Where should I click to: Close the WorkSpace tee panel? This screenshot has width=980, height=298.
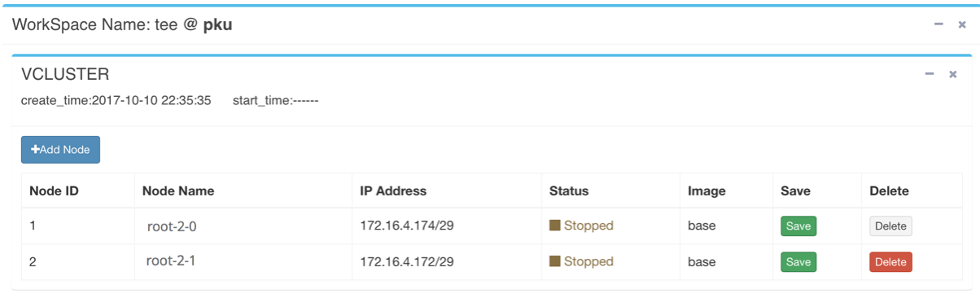[962, 25]
